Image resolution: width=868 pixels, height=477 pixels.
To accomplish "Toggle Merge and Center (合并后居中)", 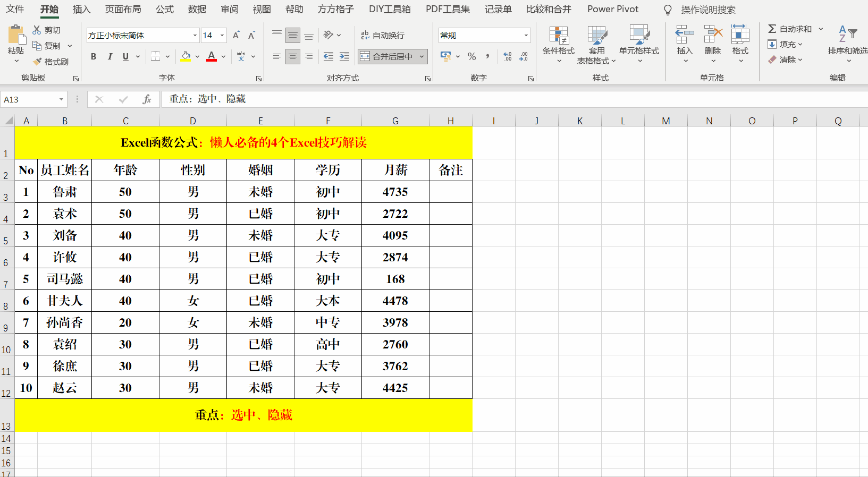I will pos(387,56).
